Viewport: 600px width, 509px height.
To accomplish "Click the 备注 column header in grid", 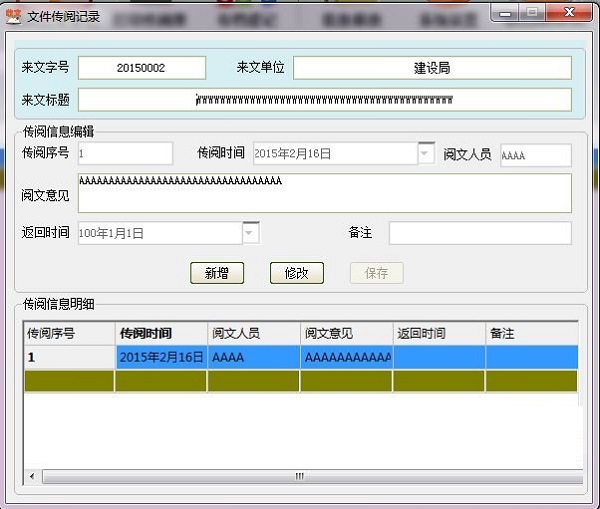I will (x=532, y=333).
